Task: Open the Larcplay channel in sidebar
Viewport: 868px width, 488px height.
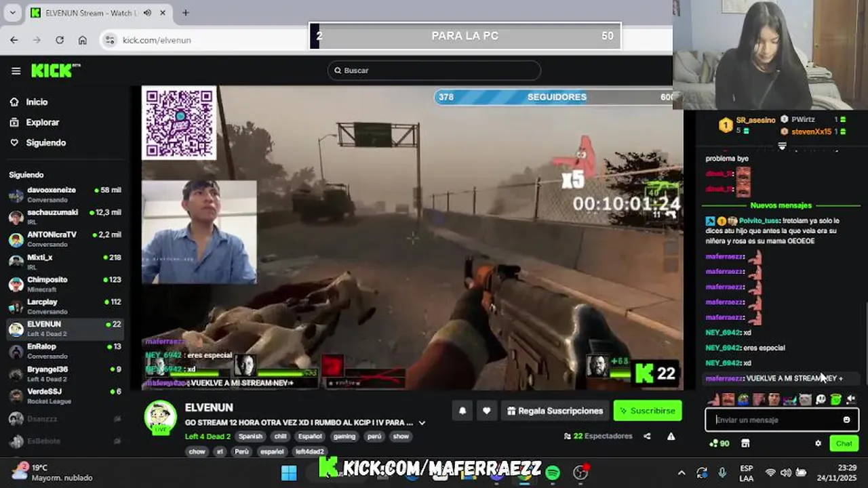Action: (65, 306)
